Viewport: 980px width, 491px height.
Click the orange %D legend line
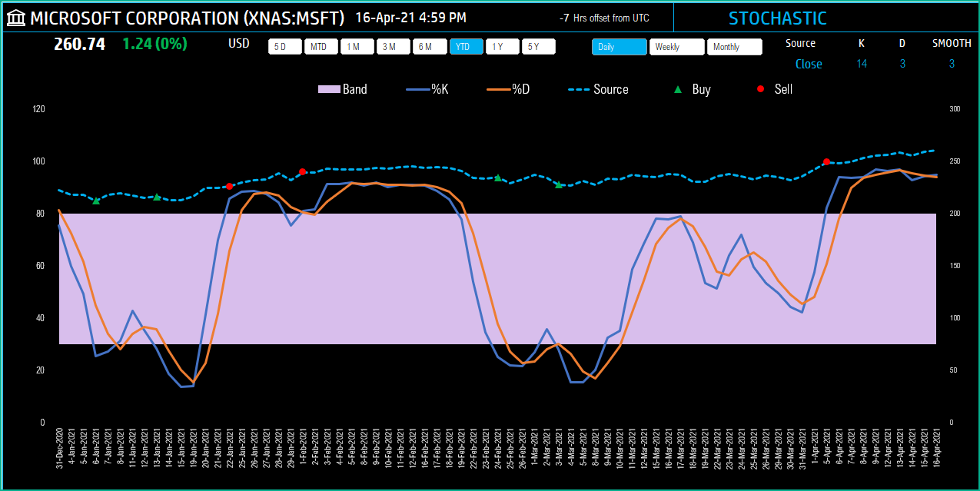(x=498, y=89)
